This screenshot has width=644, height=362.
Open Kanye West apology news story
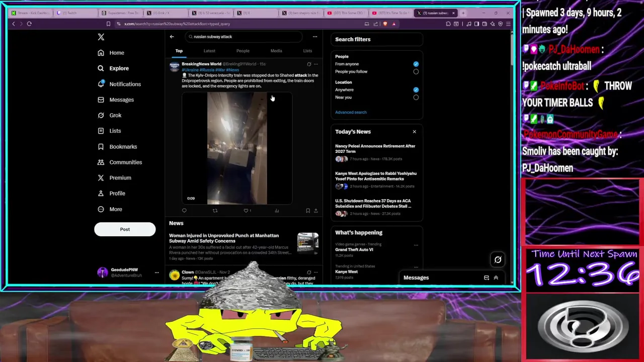(376, 176)
